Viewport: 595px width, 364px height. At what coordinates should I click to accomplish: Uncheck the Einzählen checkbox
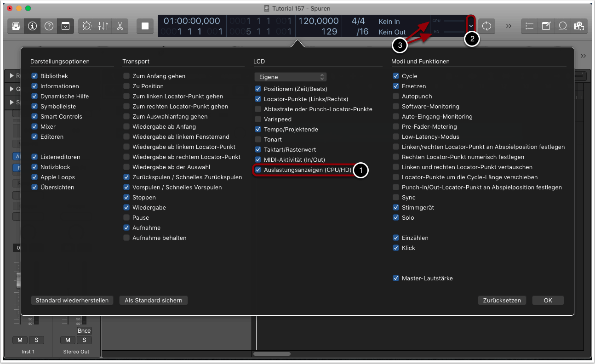(x=396, y=238)
